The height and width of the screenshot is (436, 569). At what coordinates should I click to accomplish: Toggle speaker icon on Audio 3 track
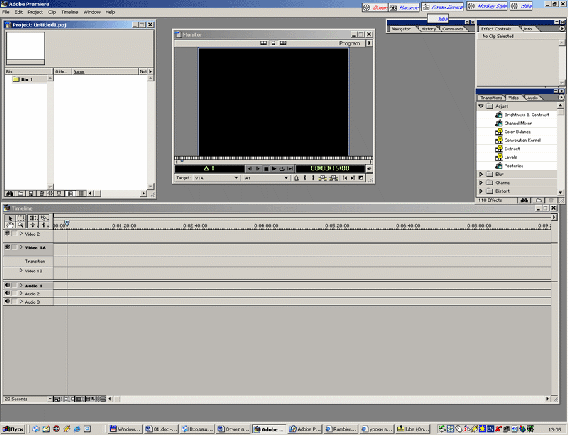[7, 302]
